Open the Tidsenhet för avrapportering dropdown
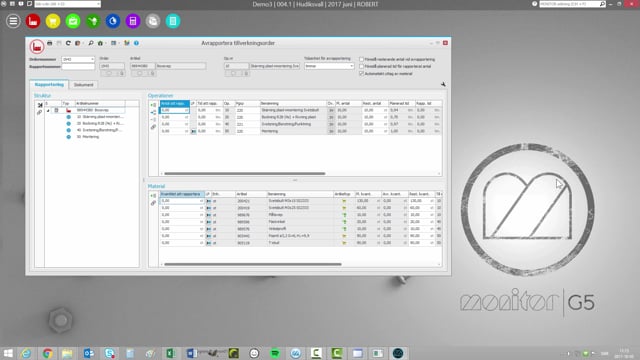Screen dimensions: 640x360 [x=351, y=66]
